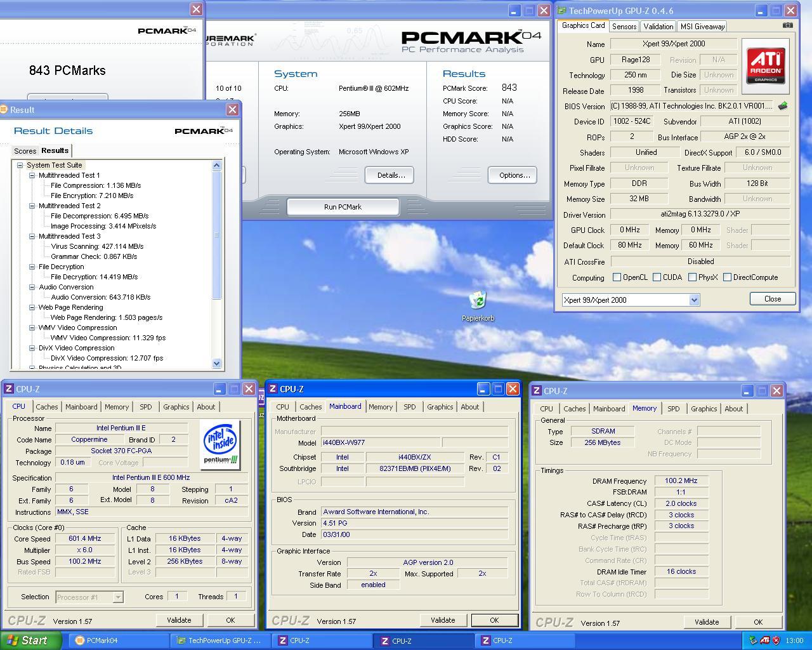Image resolution: width=812 pixels, height=650 pixels.
Task: Click the leftmost system tray icon
Action: pos(753,640)
